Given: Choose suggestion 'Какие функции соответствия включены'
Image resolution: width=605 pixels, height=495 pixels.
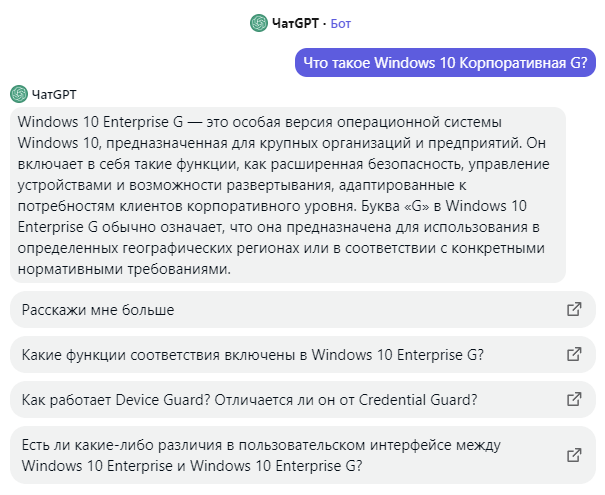Looking at the screenshot, I should pyautogui.click(x=303, y=355).
